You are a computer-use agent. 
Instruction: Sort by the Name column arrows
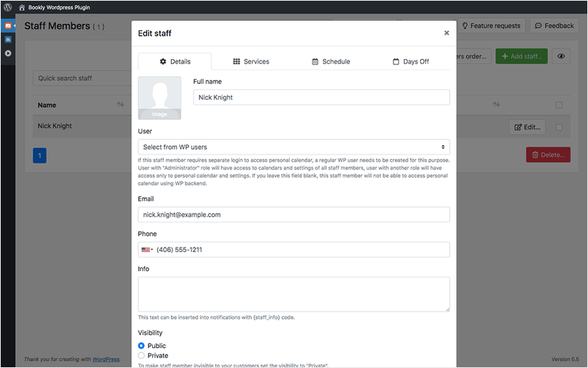(x=120, y=104)
